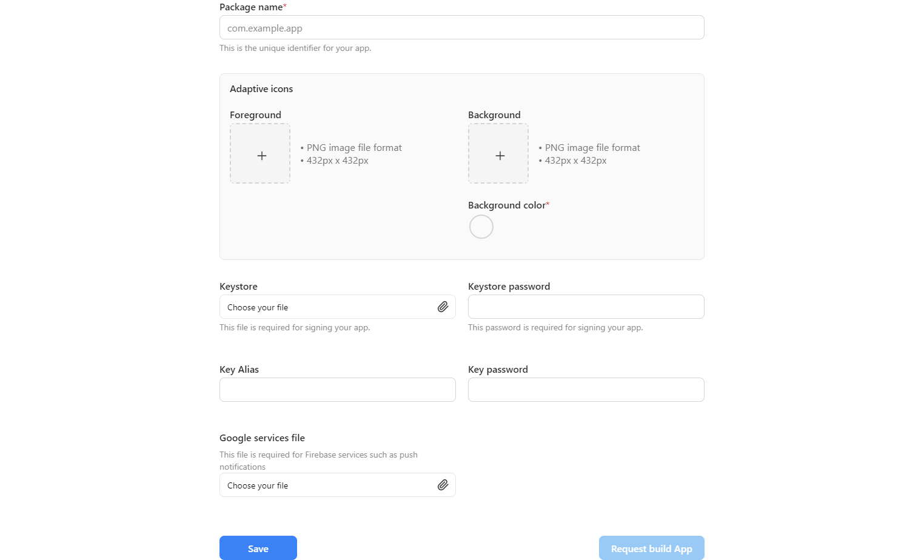Click the Package name input field
Viewport: 924px width, 560px height.
tap(461, 27)
